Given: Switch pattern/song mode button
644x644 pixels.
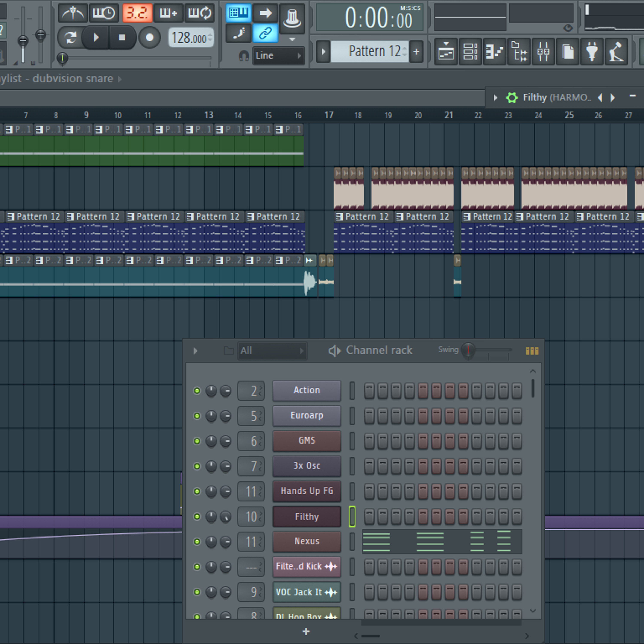Looking at the screenshot, I should point(70,37).
